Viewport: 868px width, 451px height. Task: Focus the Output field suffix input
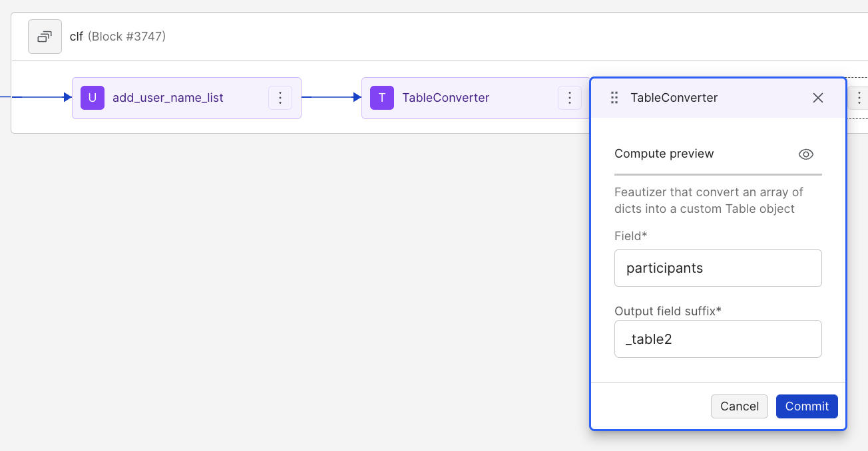coord(718,339)
